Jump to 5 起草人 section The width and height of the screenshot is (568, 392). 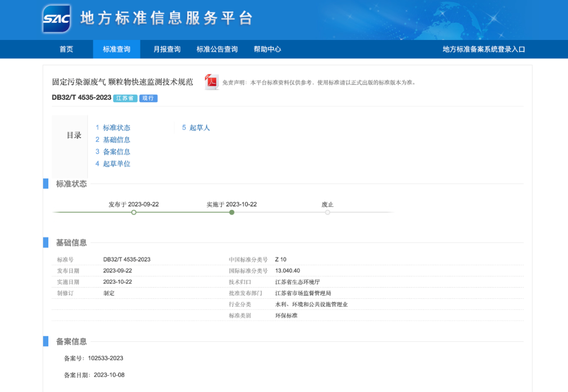click(x=196, y=127)
